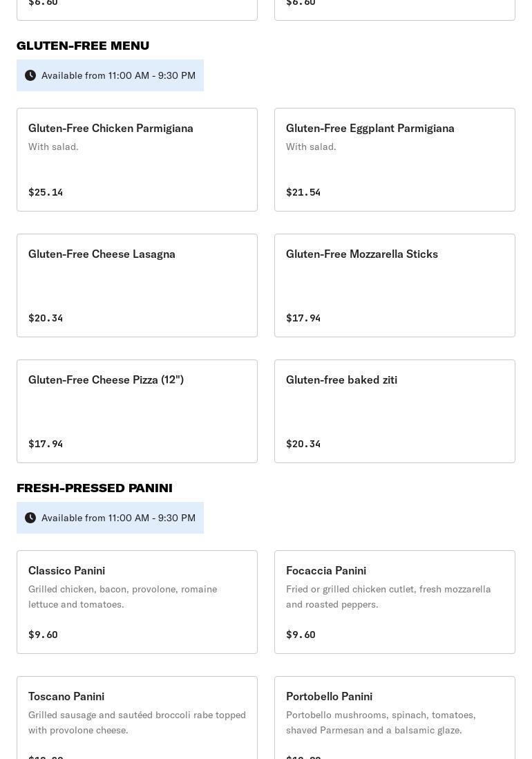Image resolution: width=532 pixels, height=759 pixels.
Task: Add the Classico Panini item
Action: (137, 602)
